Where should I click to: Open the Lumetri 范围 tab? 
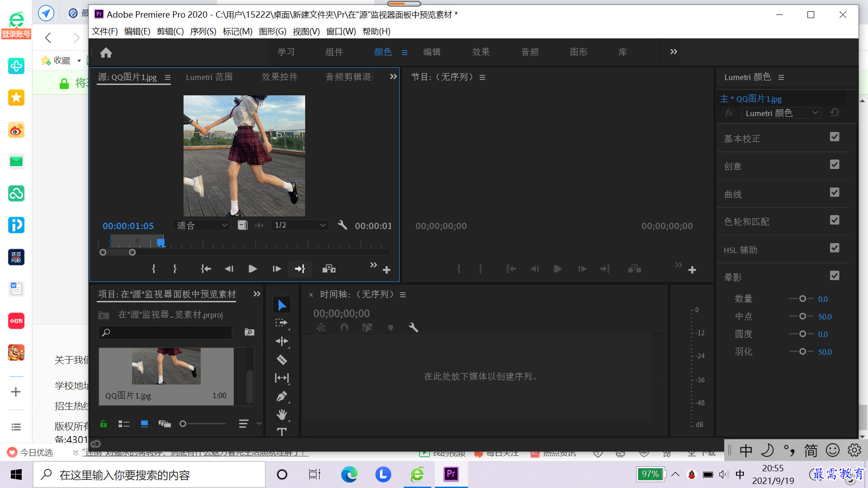point(209,77)
